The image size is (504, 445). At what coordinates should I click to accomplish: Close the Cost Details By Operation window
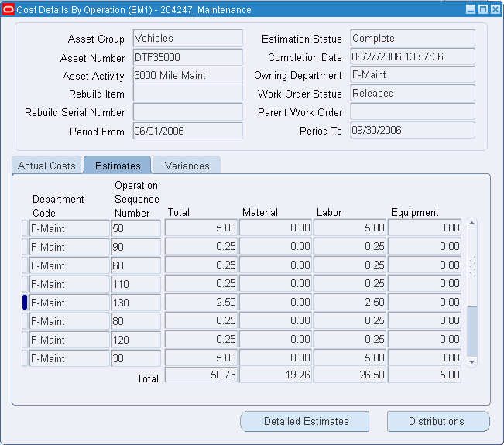point(495,9)
